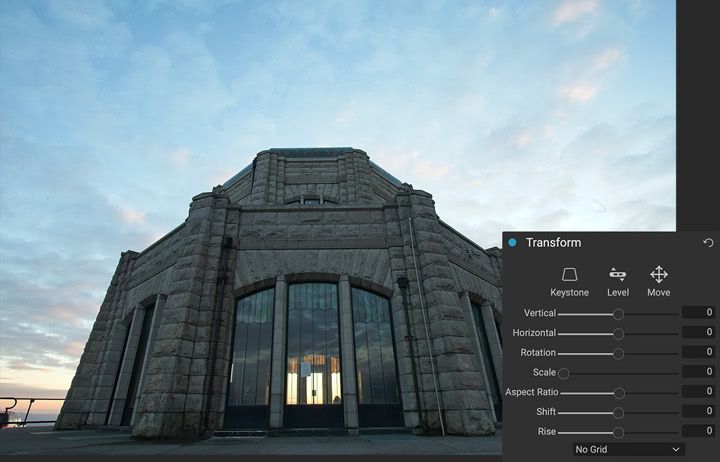Click the Scale slider label
The height and width of the screenshot is (462, 720).
pyautogui.click(x=544, y=372)
